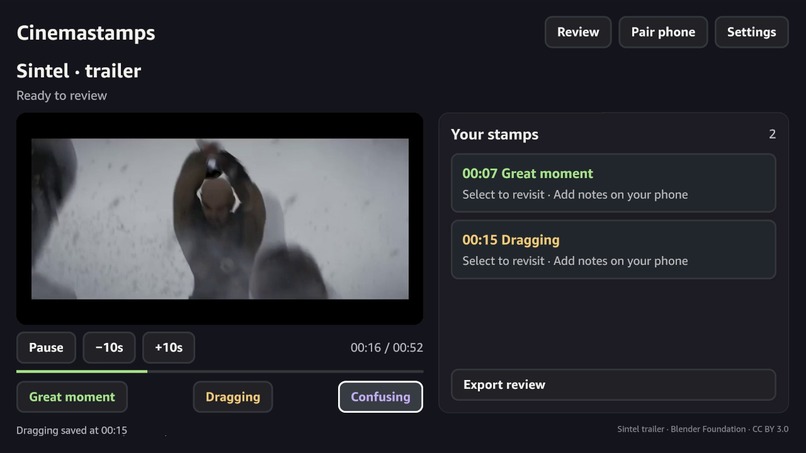Click the "Ready to review" status text

pyautogui.click(x=62, y=96)
